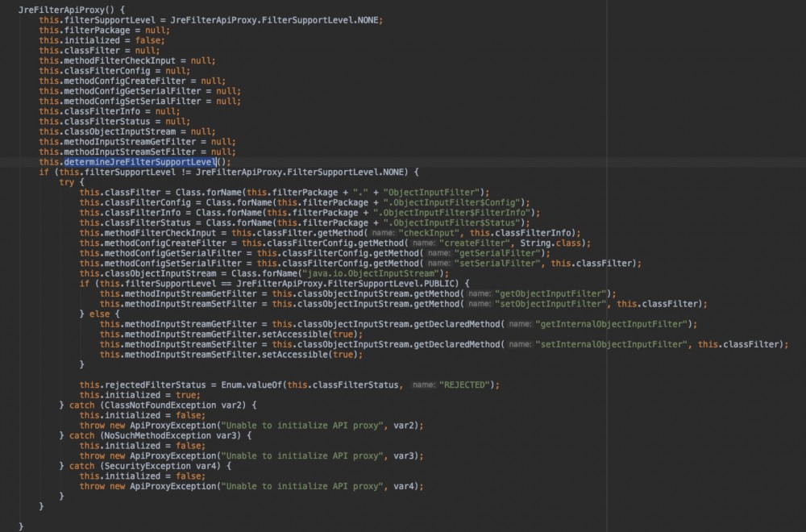
Task: Click the ApiProxyException throw line ending with var4
Action: (x=251, y=486)
